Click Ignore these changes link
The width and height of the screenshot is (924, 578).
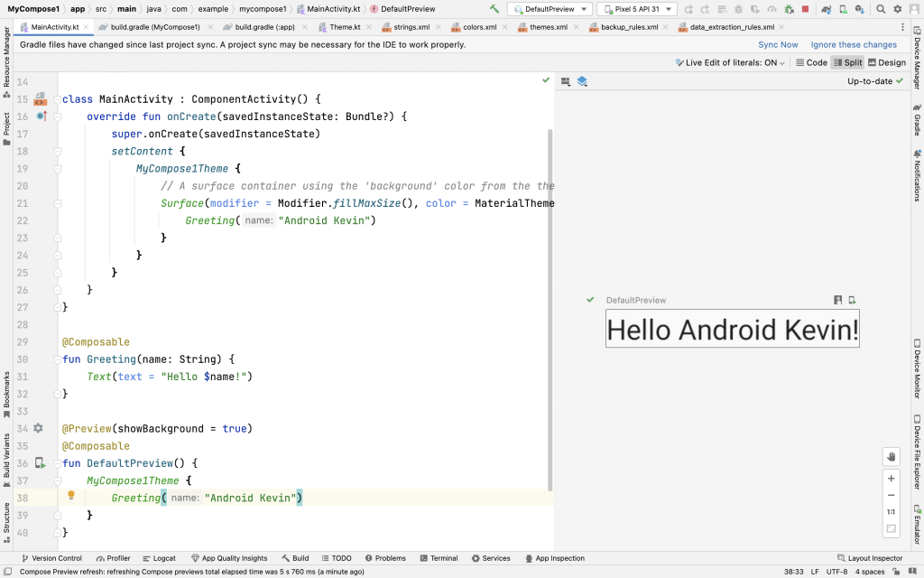point(854,45)
